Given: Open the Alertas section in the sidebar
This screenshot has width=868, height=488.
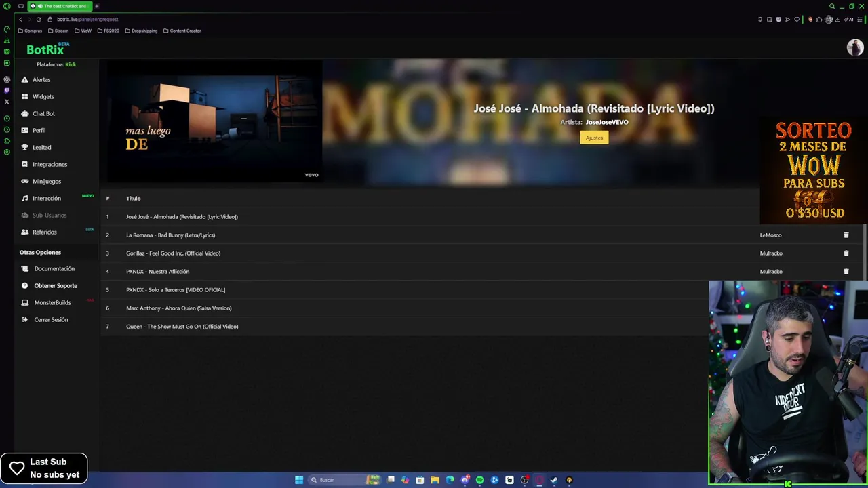Looking at the screenshot, I should click(41, 79).
